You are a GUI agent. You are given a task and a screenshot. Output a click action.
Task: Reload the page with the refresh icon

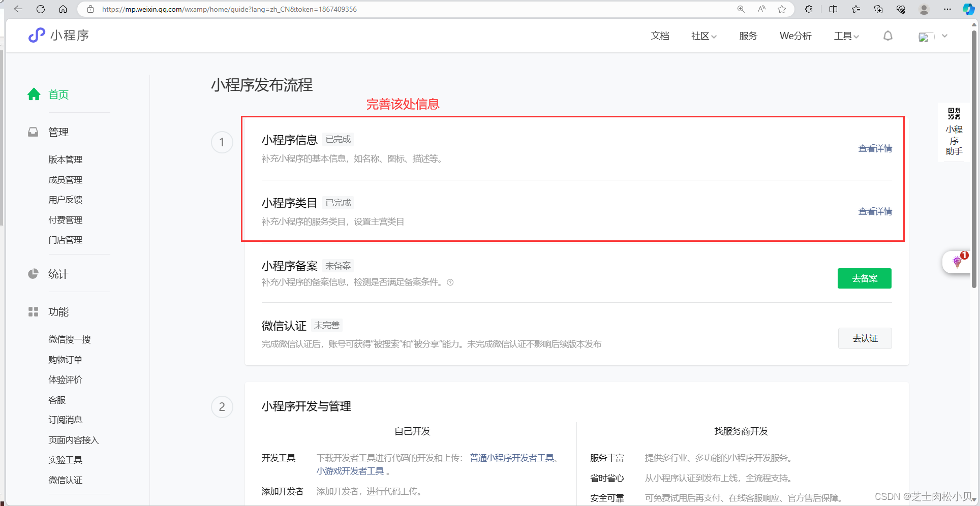41,9
